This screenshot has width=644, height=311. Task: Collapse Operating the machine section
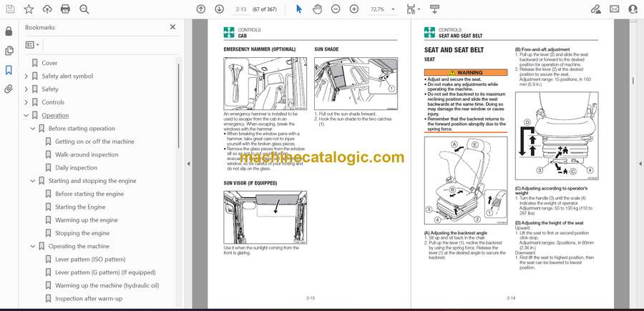tap(33, 246)
